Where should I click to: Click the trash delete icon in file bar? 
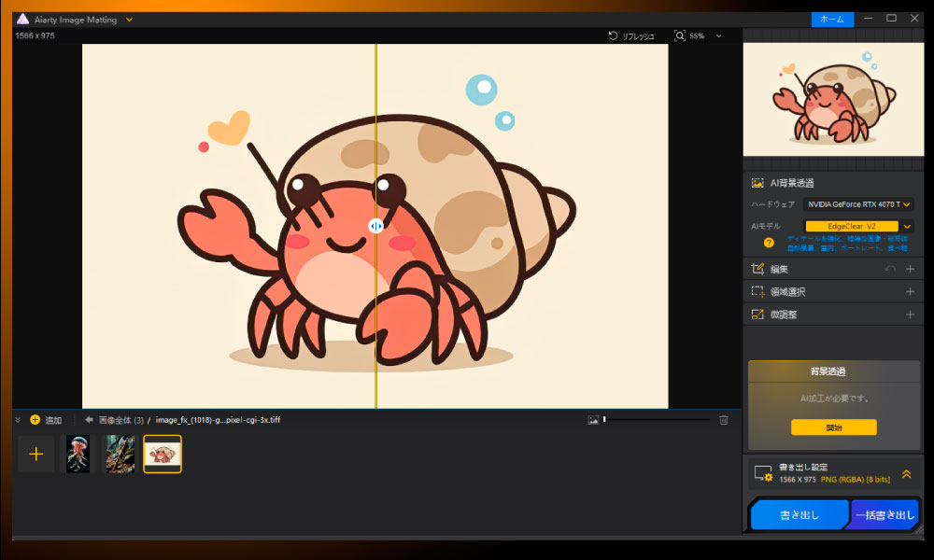(x=724, y=420)
